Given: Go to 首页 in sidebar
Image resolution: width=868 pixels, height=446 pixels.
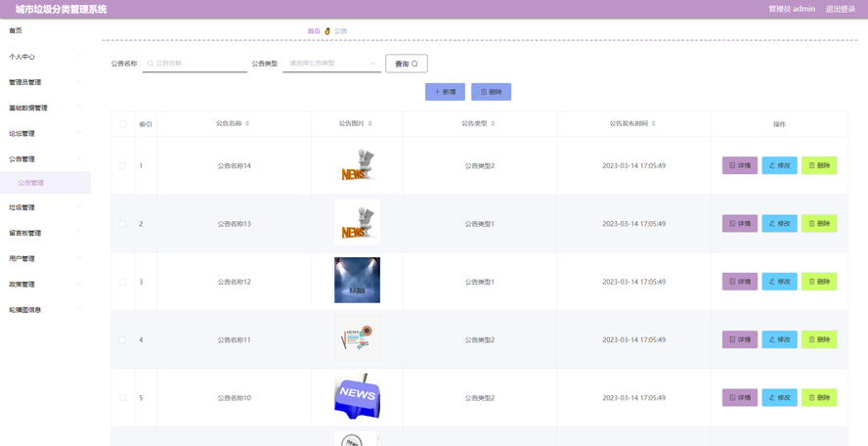Looking at the screenshot, I should (x=16, y=31).
